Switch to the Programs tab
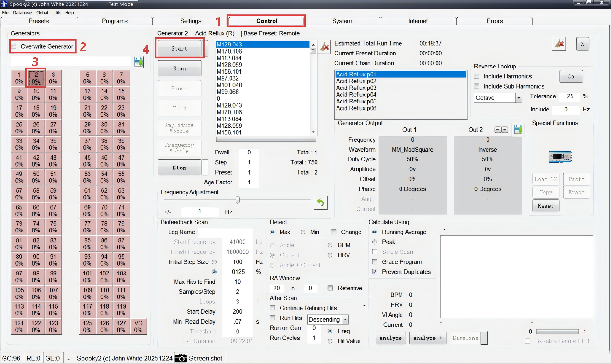This screenshot has width=611, height=364. tap(115, 21)
